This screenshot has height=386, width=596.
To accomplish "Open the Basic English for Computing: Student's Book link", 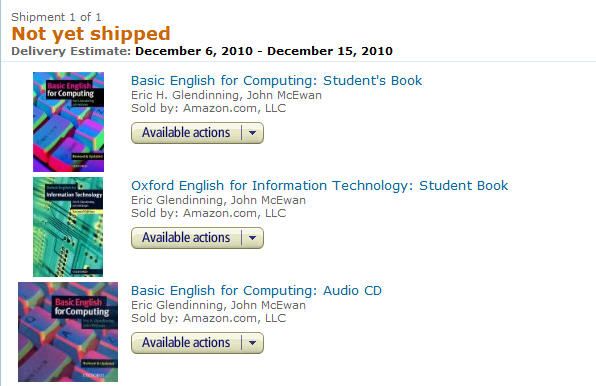I will coord(276,81).
